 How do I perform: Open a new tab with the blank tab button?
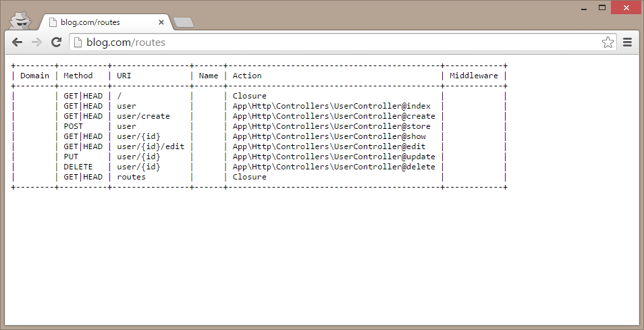pos(183,23)
